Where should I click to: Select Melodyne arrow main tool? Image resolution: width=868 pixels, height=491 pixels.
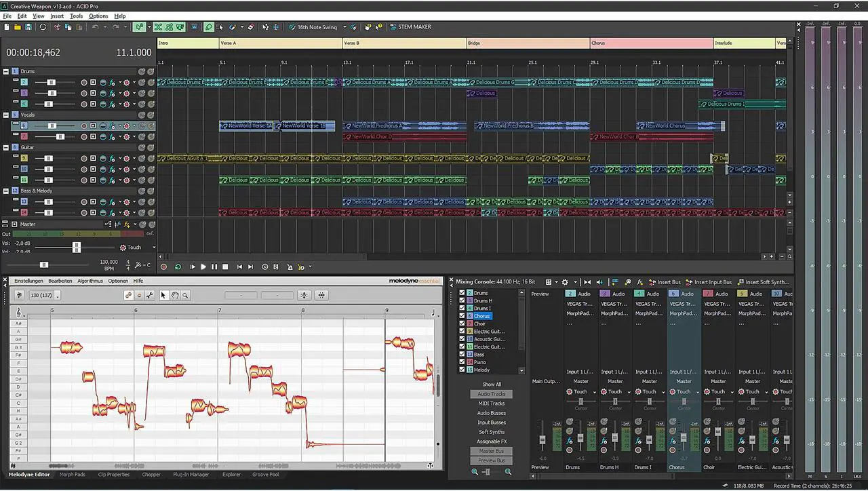(163, 295)
